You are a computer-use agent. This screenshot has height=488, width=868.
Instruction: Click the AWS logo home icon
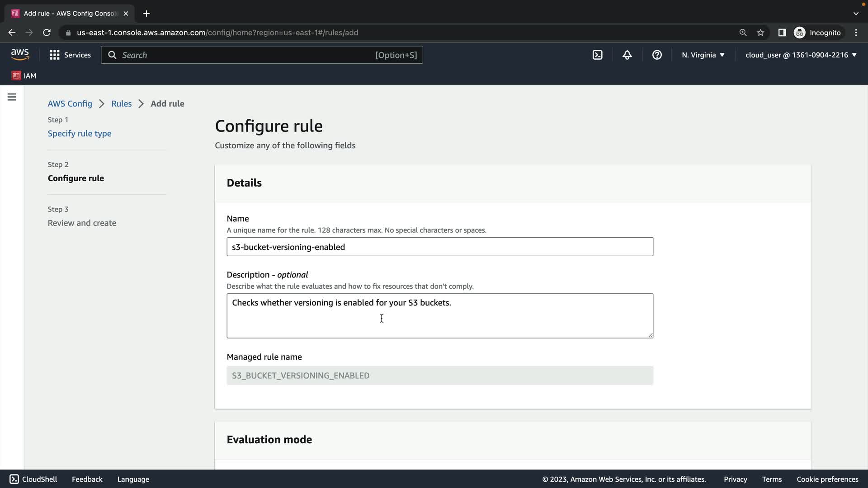20,55
